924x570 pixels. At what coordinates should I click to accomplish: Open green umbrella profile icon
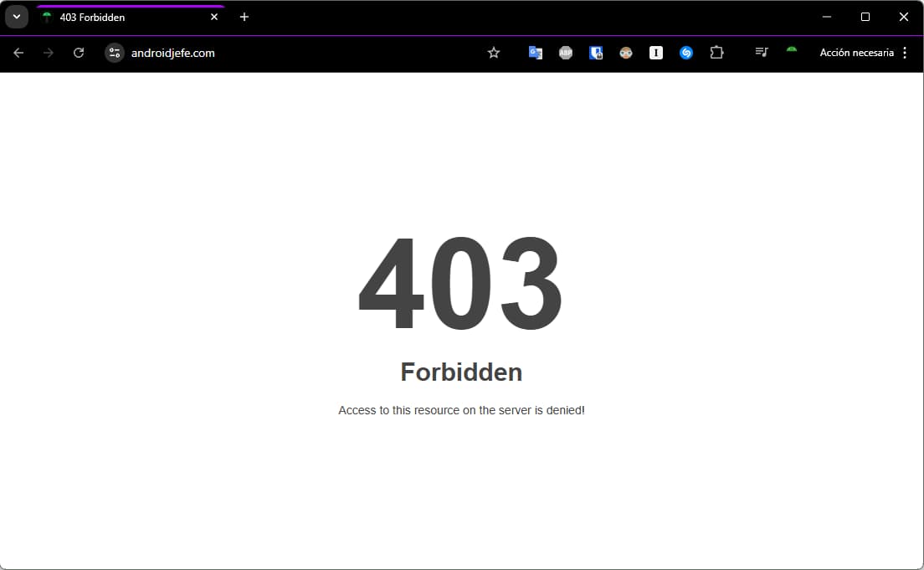[x=792, y=53]
